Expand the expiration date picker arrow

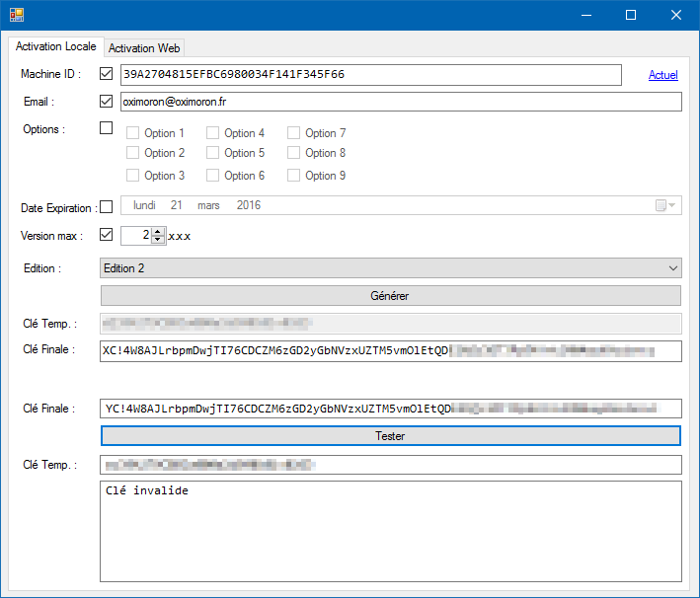point(672,205)
